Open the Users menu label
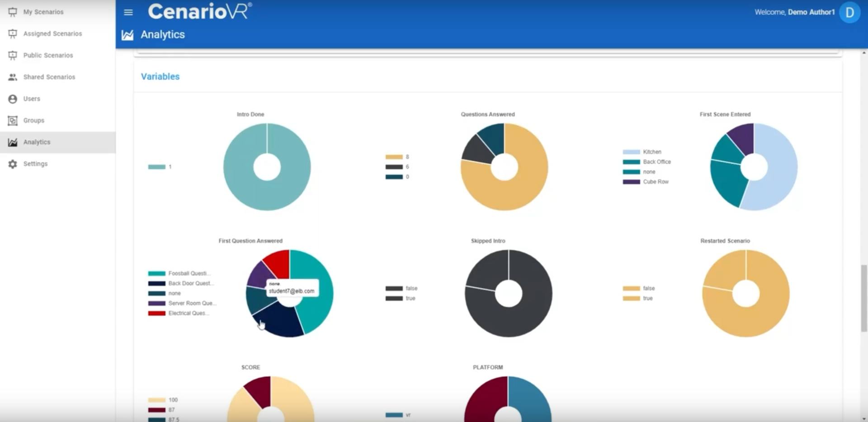 (x=32, y=99)
